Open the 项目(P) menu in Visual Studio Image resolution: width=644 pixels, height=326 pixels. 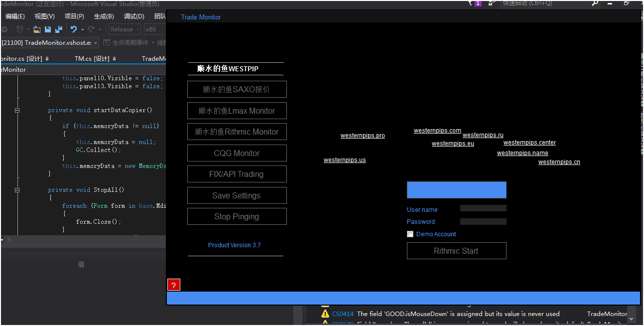pyautogui.click(x=74, y=16)
